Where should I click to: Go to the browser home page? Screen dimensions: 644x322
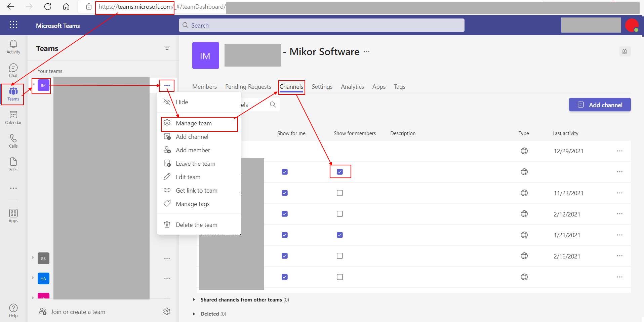pyautogui.click(x=66, y=7)
